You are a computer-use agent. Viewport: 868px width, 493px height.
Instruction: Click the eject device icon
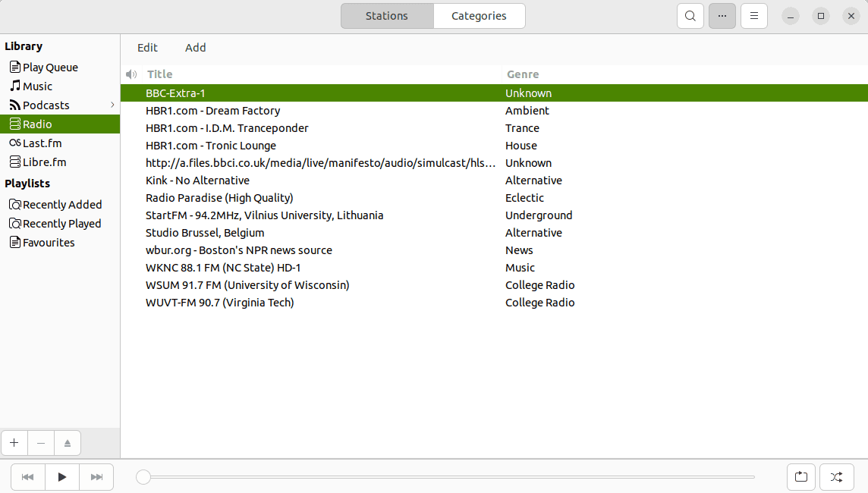pyautogui.click(x=68, y=443)
